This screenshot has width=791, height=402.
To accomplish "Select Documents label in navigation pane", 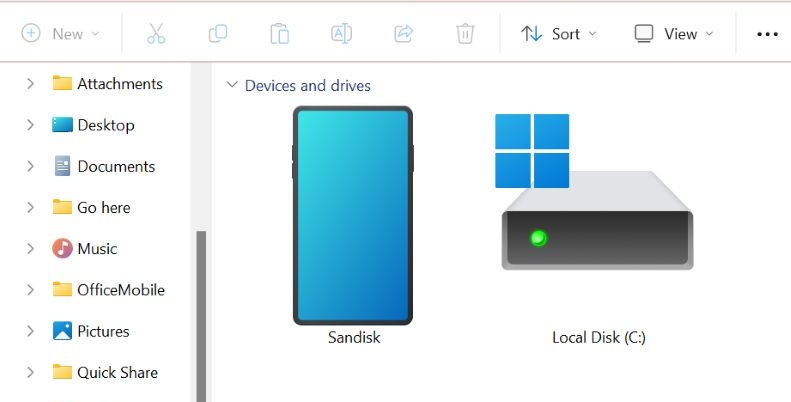I will [116, 166].
